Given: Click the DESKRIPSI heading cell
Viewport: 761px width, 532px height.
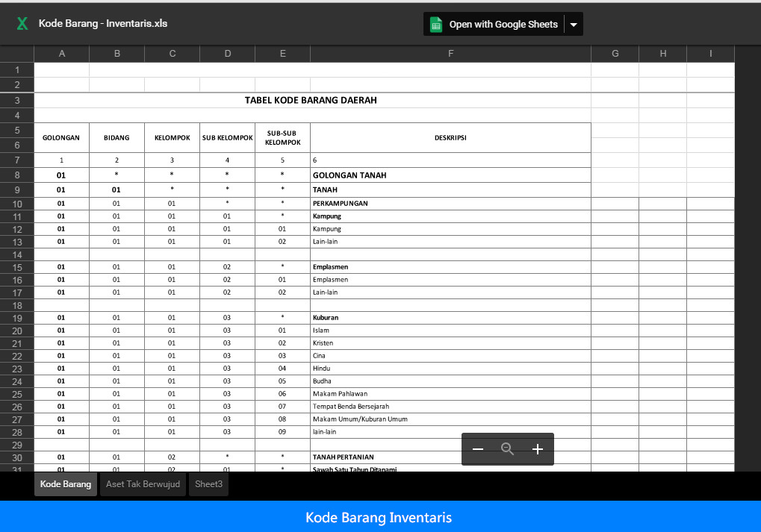Looking at the screenshot, I should 450,138.
